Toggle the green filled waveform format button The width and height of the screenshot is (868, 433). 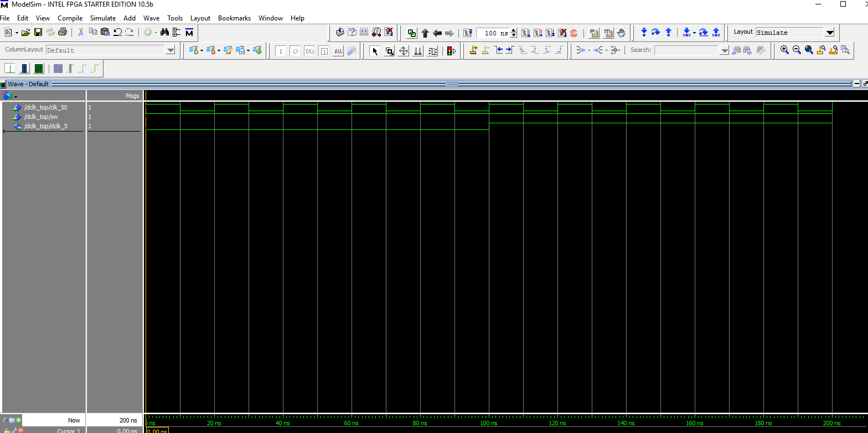(x=39, y=69)
